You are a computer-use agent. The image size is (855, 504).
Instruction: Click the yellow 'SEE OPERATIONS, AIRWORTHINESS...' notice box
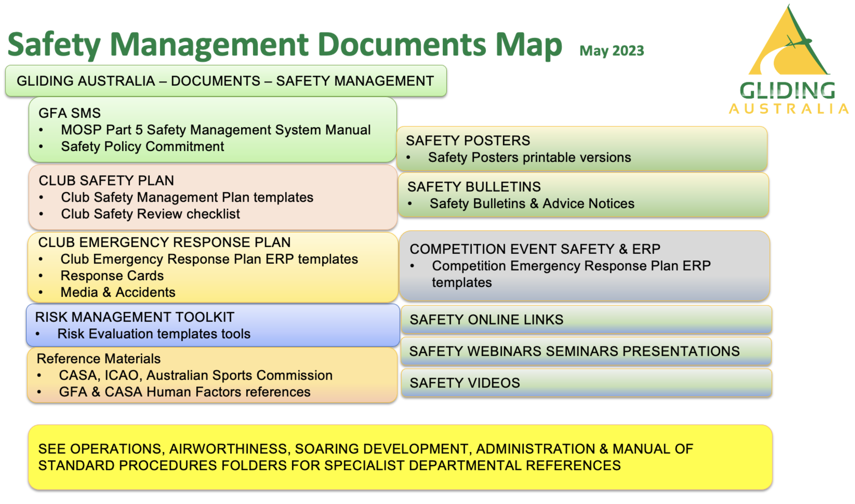point(400,457)
